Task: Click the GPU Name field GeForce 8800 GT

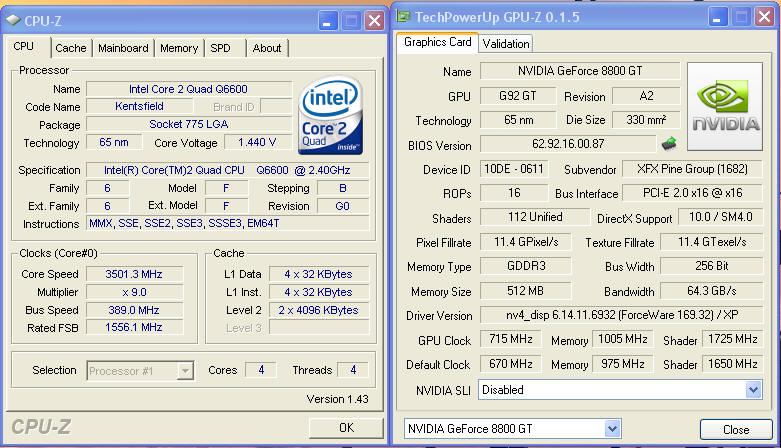Action: (580, 71)
